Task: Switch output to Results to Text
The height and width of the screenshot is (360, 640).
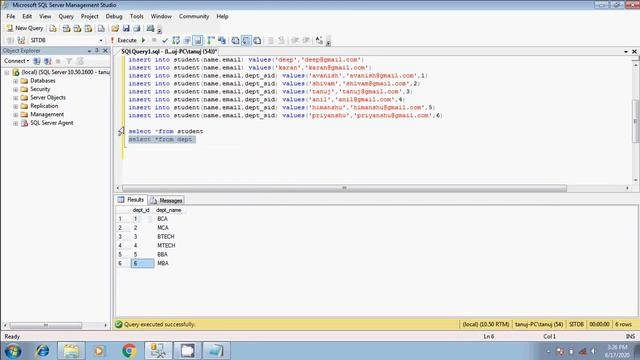Action: [236, 40]
